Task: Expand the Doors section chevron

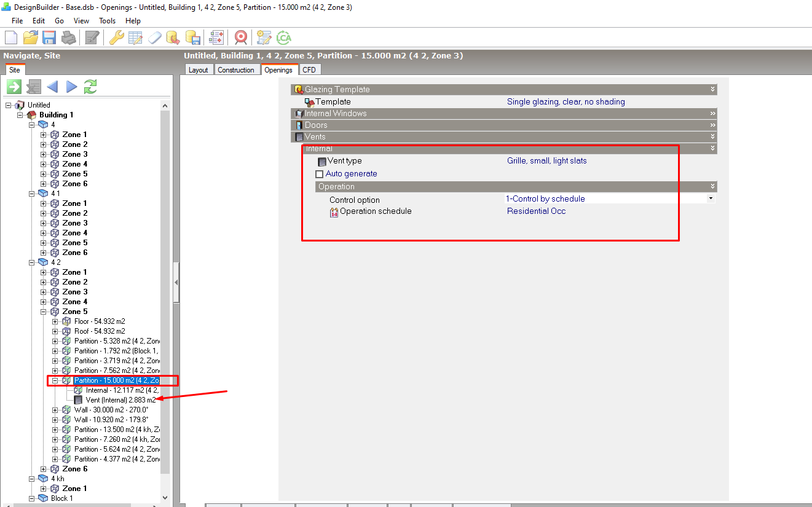Action: [x=712, y=125]
